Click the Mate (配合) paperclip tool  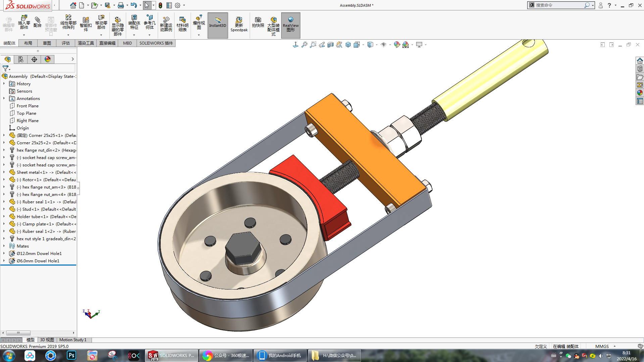38,22
